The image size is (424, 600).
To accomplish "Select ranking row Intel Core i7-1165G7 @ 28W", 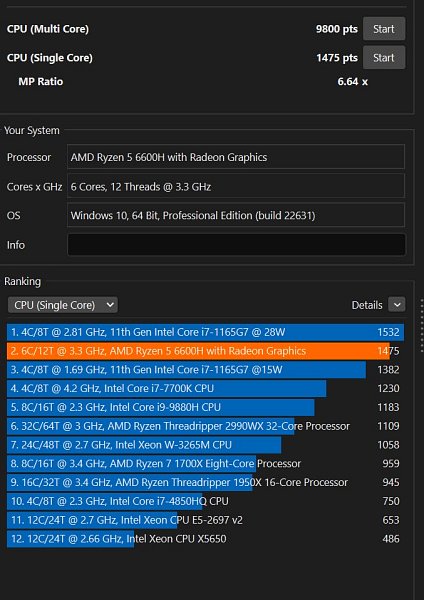I will [x=205, y=332].
